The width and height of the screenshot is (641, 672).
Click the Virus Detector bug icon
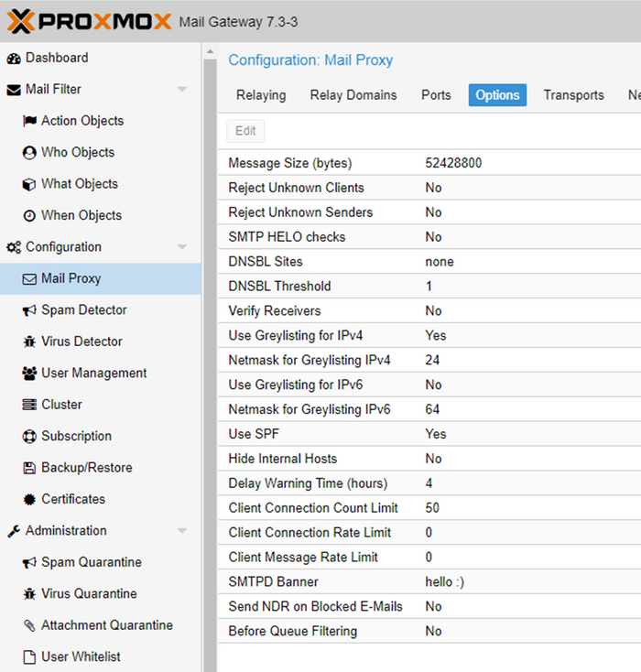[x=29, y=341]
